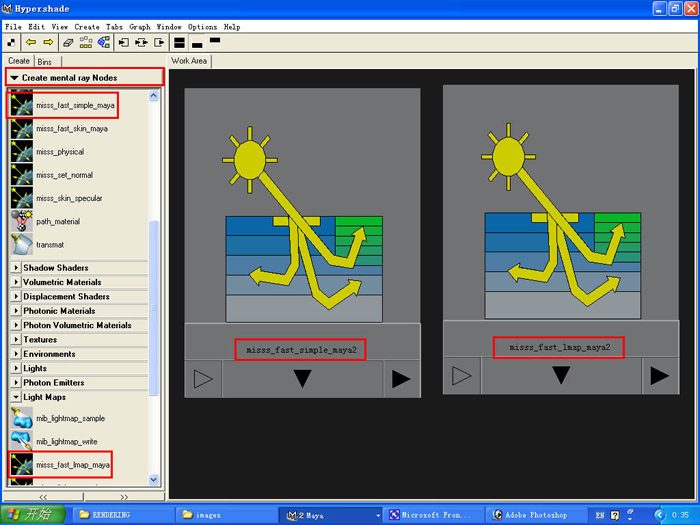
Task: Click graph materials on selected objects icon
Action: pyautogui.click(x=104, y=42)
